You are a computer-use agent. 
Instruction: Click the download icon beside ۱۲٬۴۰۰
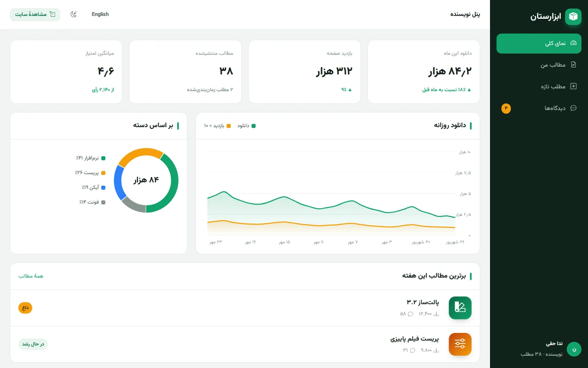pos(436,314)
